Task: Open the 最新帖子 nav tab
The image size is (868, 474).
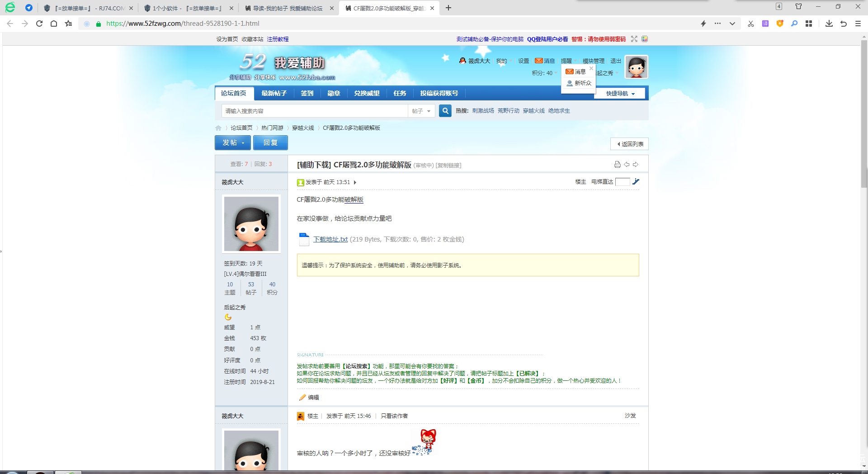Action: click(x=274, y=93)
